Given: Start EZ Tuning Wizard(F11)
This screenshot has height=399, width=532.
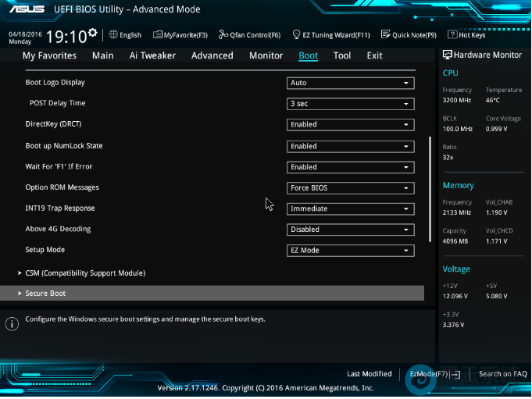Looking at the screenshot, I should click(331, 35).
